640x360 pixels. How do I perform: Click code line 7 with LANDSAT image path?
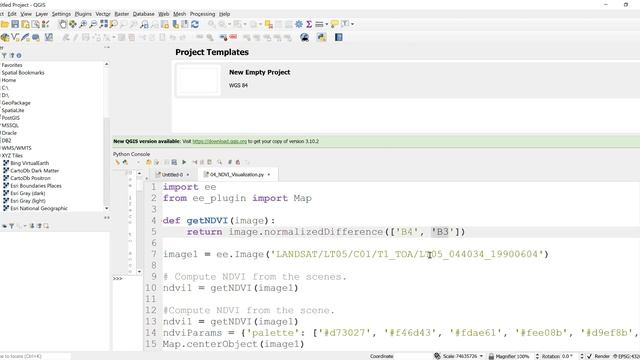(356, 254)
